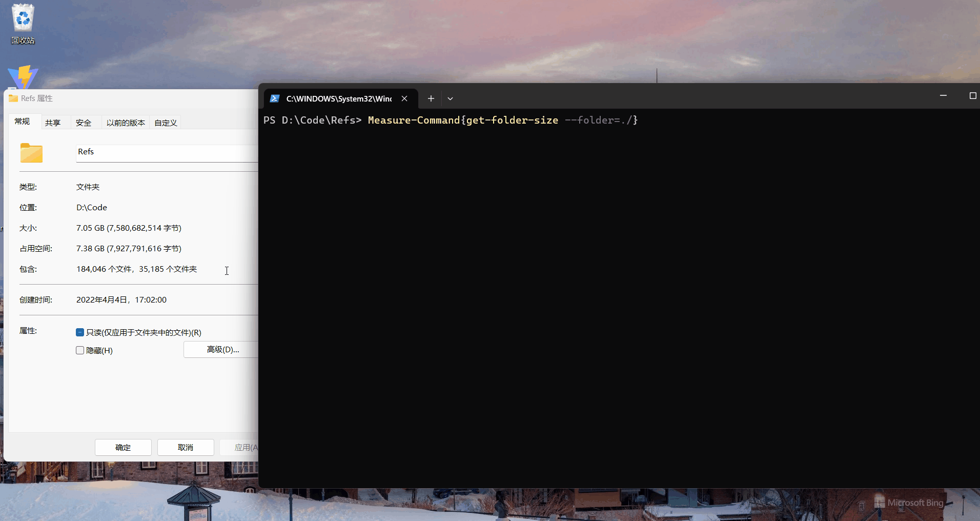Click the PowerShell icon on the terminal tab
The width and height of the screenshot is (980, 521).
point(275,98)
